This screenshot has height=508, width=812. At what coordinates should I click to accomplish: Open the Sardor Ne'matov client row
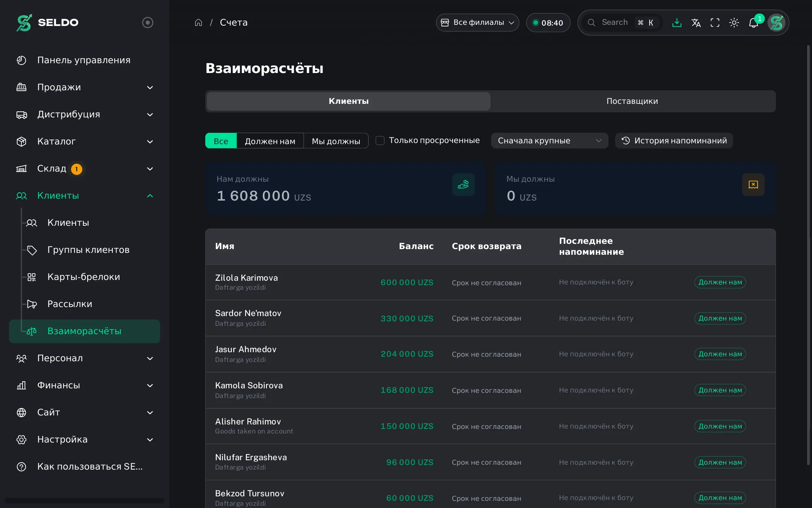[x=491, y=318]
